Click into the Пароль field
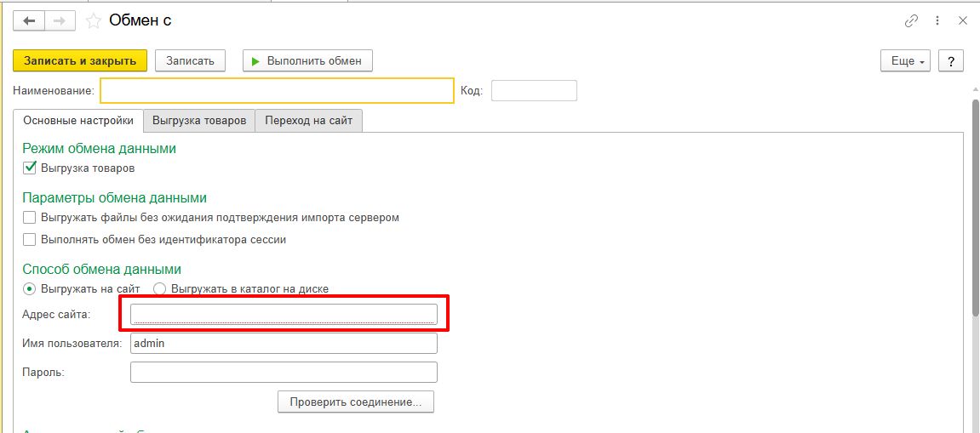Image resolution: width=980 pixels, height=433 pixels. (284, 373)
